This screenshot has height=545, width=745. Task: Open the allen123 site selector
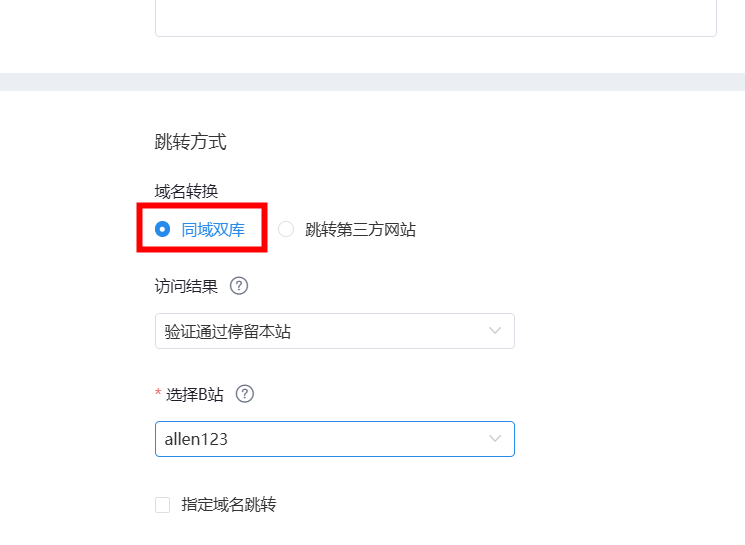(x=334, y=439)
